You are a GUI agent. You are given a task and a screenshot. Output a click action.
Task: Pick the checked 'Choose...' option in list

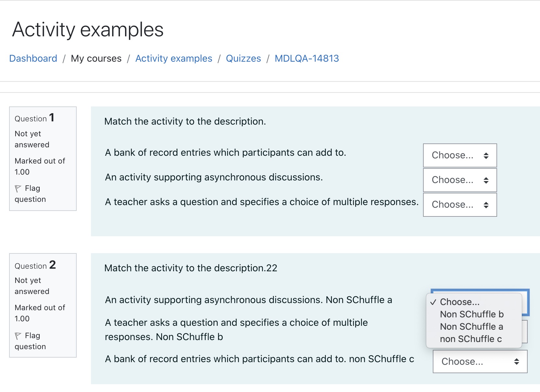459,302
